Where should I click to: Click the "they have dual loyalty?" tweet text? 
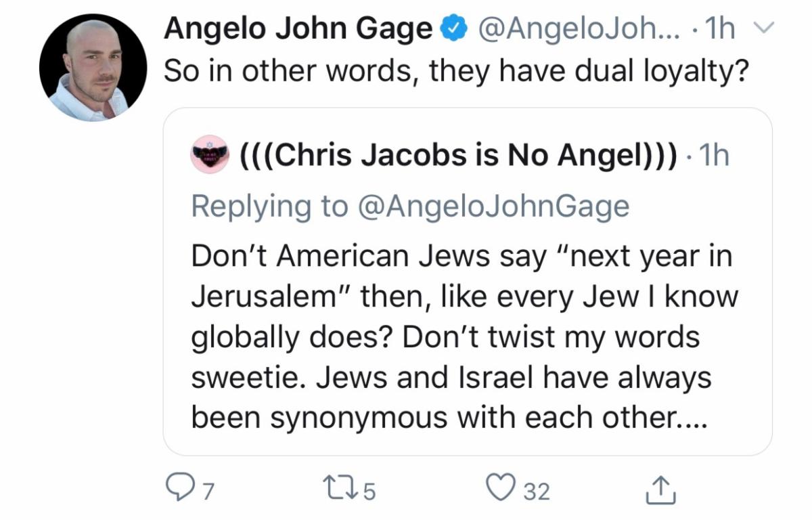tap(457, 72)
